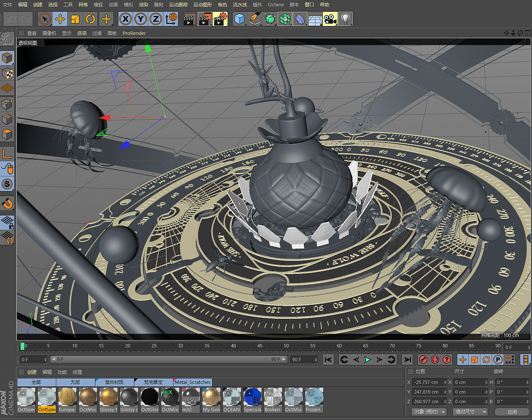Select the Live Selection arrow tool
The width and height of the screenshot is (532, 420).
[45, 19]
